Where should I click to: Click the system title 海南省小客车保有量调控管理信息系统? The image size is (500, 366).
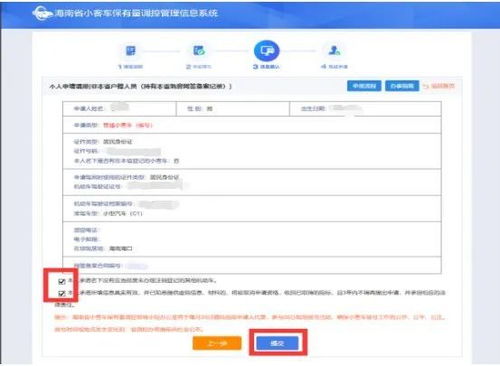click(x=136, y=13)
